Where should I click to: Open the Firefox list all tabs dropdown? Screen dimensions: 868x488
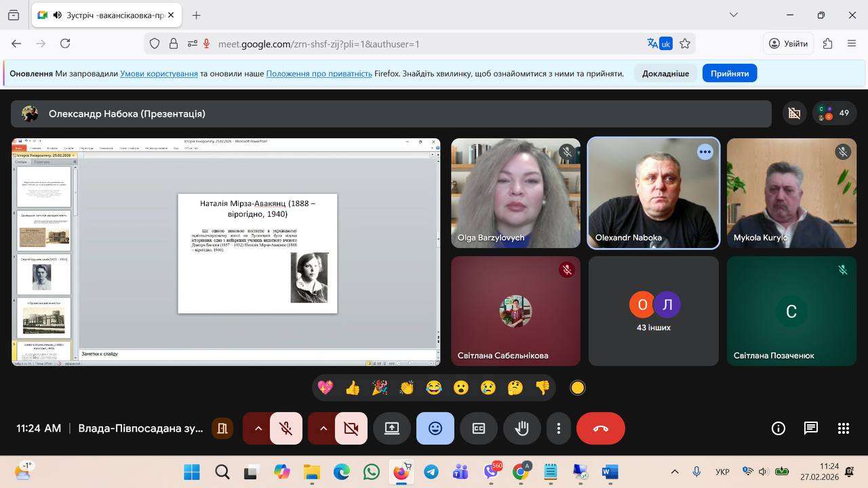733,15
